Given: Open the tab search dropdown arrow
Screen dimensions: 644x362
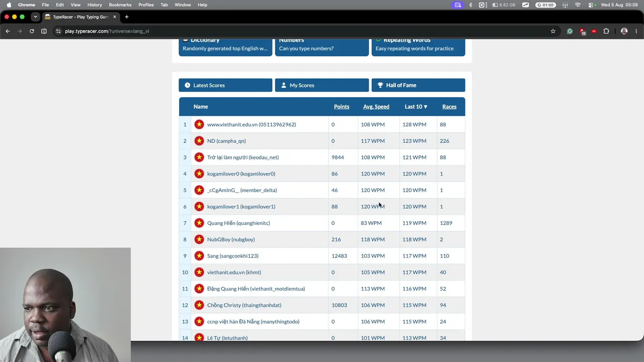Looking at the screenshot, I should click(x=35, y=17).
